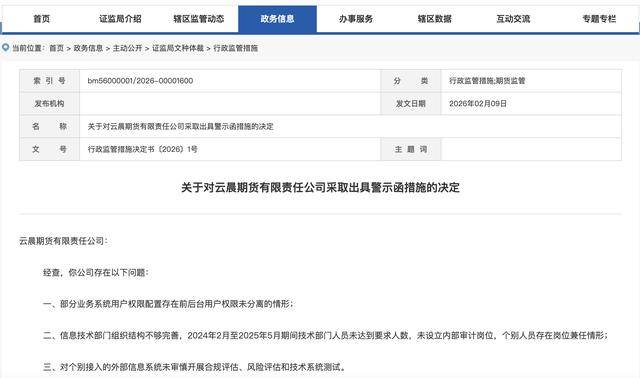Click the 名称 label cell
Viewport: 640px width, 378px height.
click(49, 127)
